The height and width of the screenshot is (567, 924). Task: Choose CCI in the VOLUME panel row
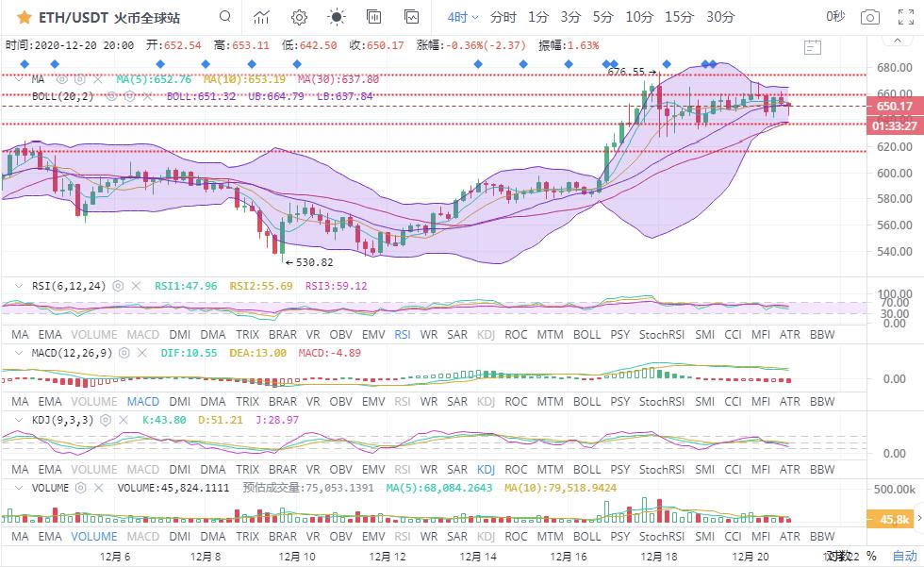[x=734, y=537]
